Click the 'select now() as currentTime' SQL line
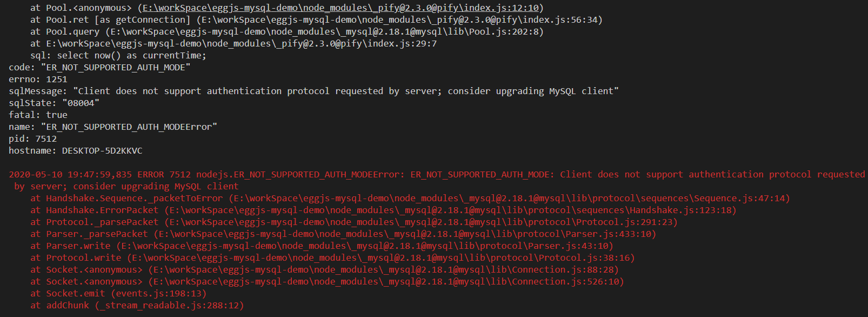868x317 pixels. click(131, 56)
